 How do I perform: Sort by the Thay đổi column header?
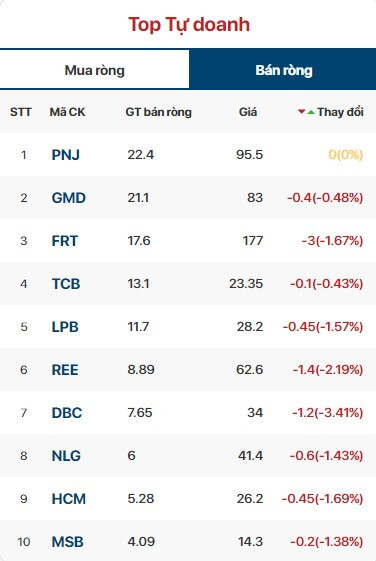[340, 112]
